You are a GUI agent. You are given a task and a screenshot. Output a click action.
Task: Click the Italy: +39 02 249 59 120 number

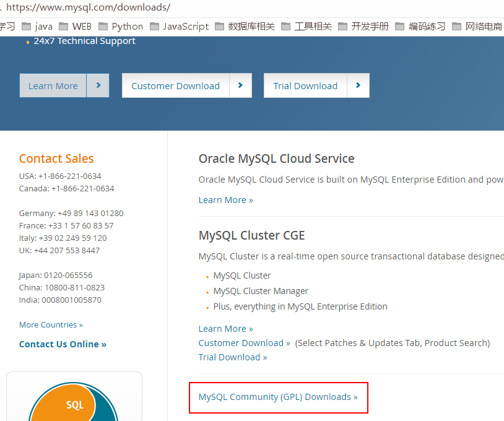tap(63, 238)
